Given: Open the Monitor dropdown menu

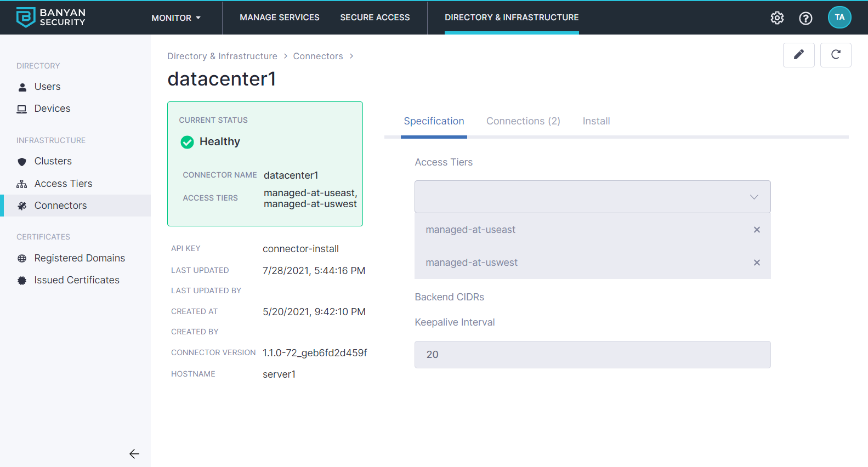Looking at the screenshot, I should (176, 18).
